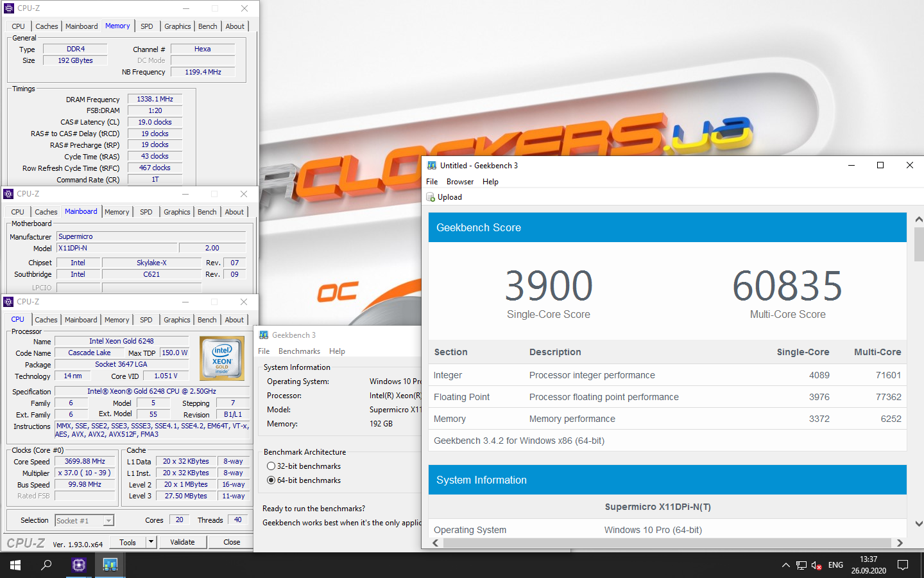Click the Multiplier x 37.0 value
The image size is (924, 578).
tap(85, 473)
